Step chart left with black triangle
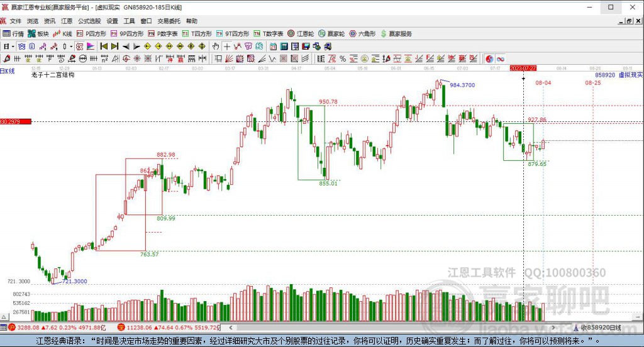The image size is (644, 347). click(126, 47)
